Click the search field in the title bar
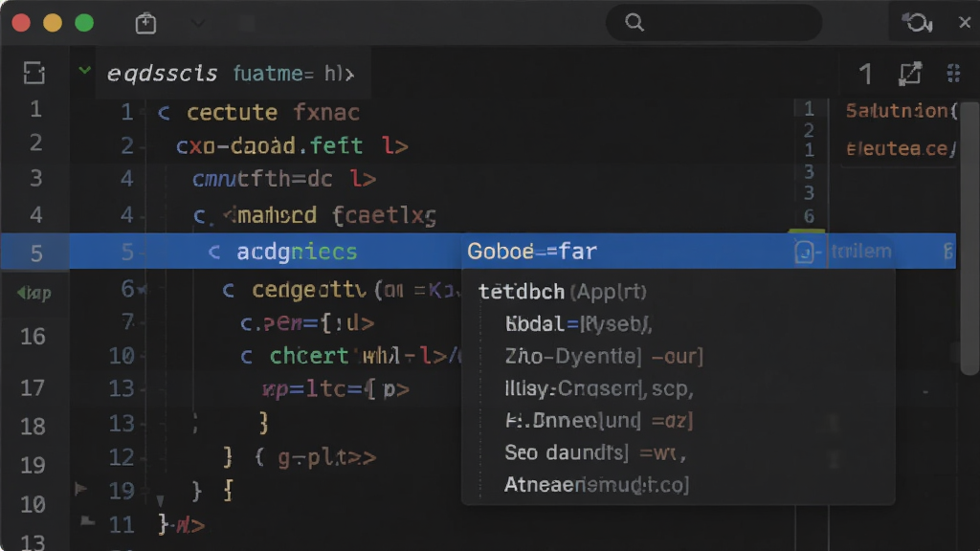980x551 pixels. click(x=714, y=23)
